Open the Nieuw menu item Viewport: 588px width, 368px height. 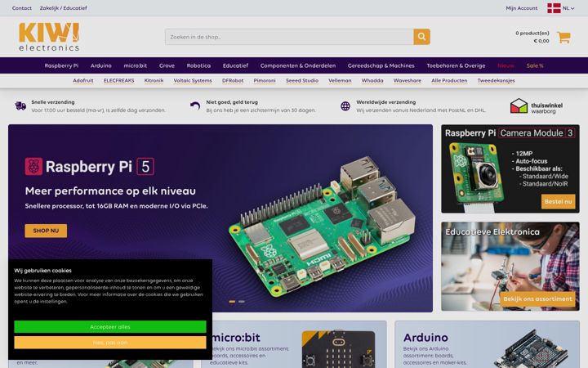506,65
